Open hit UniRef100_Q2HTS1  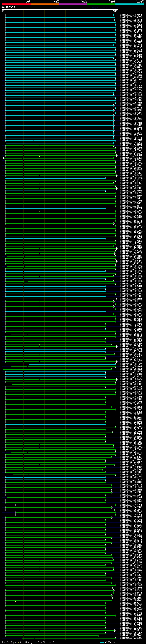(x=131, y=110)
